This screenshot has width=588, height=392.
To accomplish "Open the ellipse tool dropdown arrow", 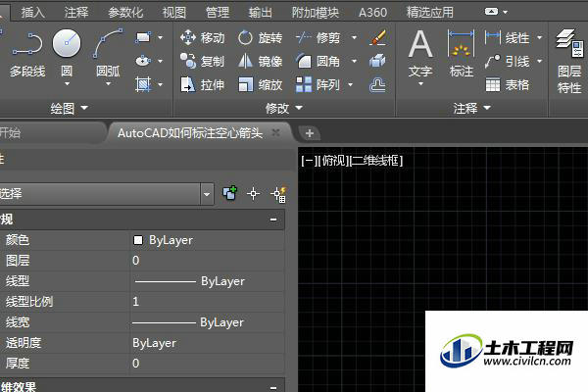I will 161,61.
